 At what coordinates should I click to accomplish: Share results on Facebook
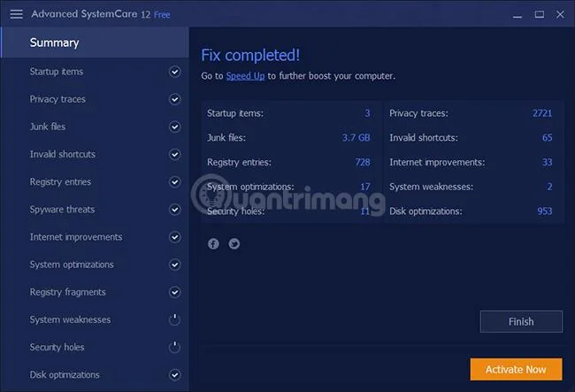pos(213,244)
